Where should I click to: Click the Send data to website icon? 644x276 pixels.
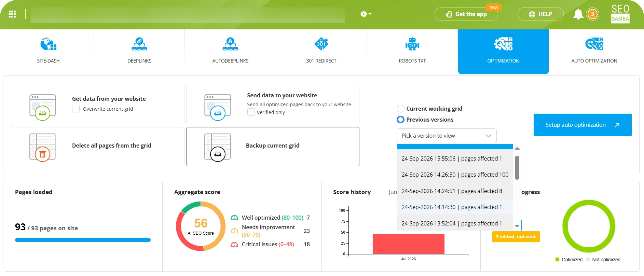click(x=218, y=107)
